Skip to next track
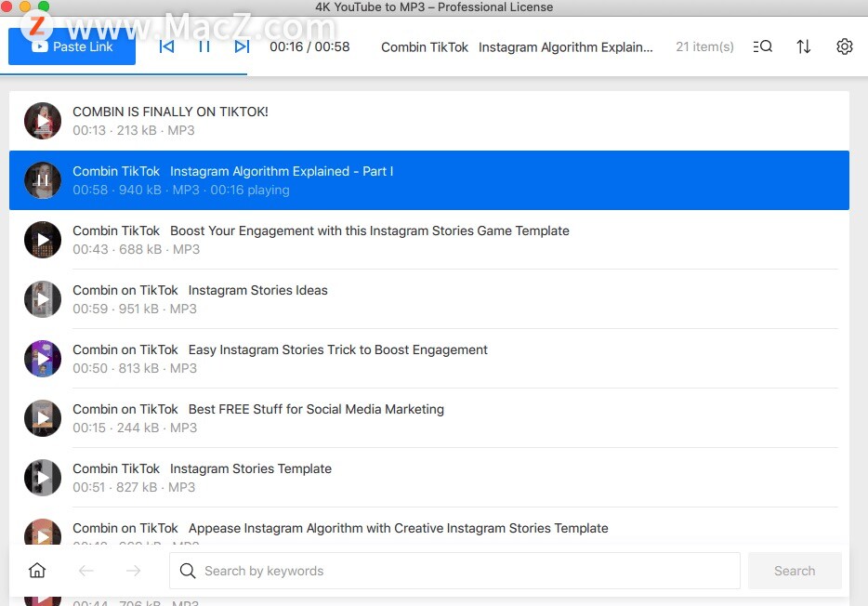868x606 pixels. [x=242, y=46]
